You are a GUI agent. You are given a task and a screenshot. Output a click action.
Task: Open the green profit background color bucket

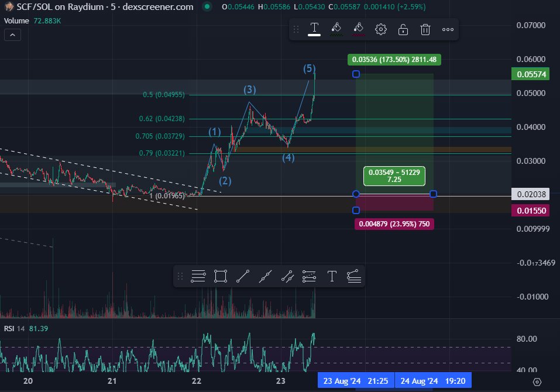coord(336,29)
